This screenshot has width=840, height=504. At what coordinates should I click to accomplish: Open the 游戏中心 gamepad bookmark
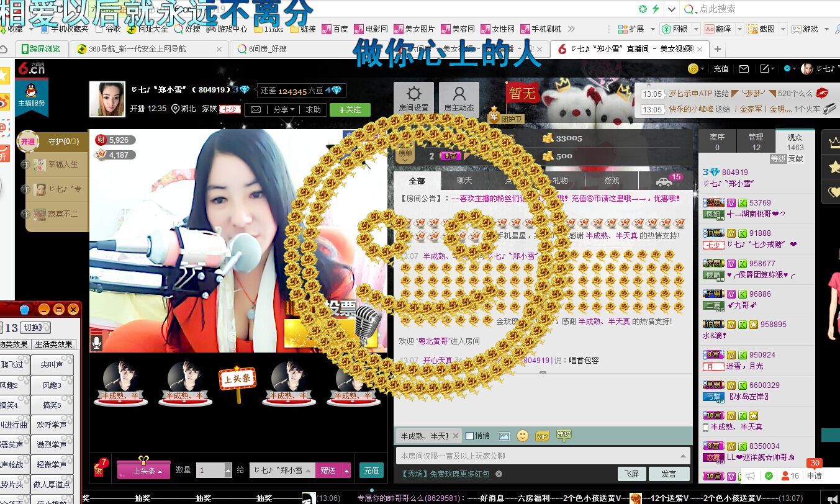coord(226,29)
